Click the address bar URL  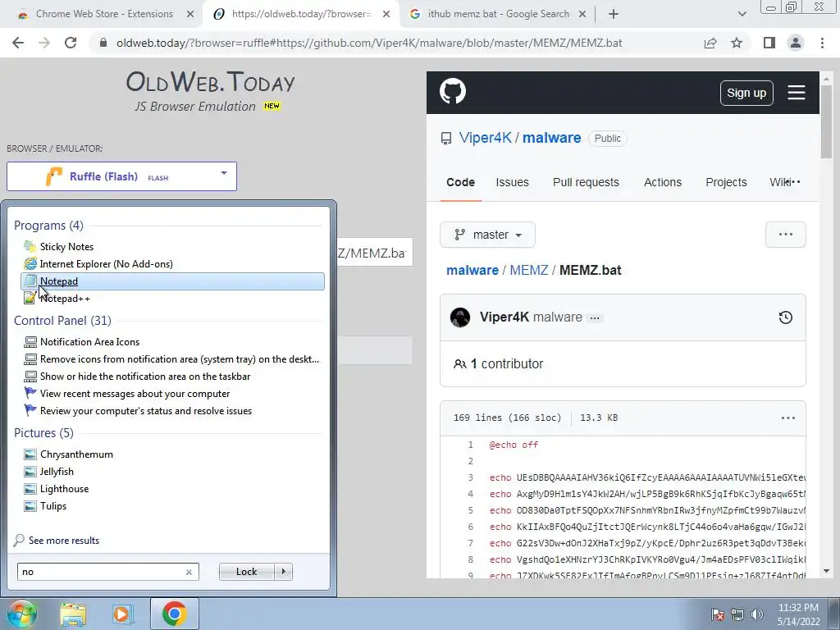tap(369, 43)
